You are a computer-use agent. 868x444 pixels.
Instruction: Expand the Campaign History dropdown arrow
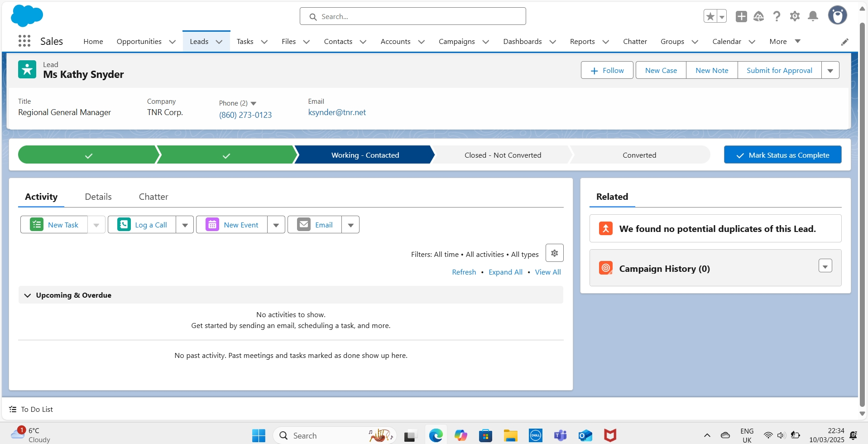(x=825, y=265)
